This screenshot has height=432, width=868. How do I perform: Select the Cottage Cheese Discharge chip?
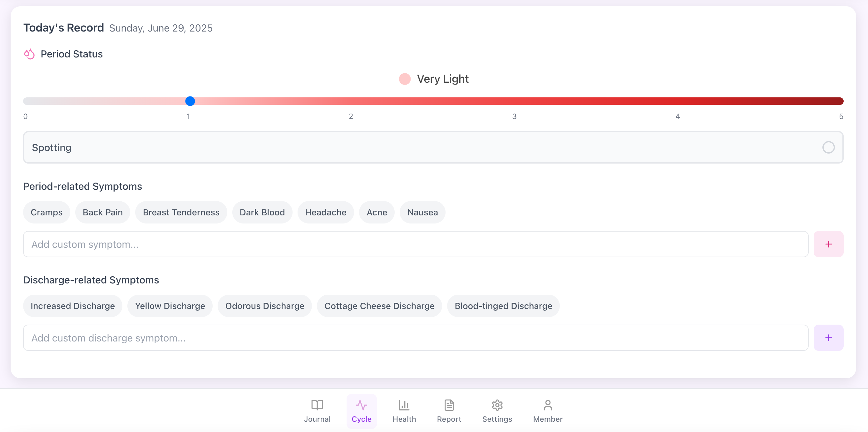tap(379, 306)
